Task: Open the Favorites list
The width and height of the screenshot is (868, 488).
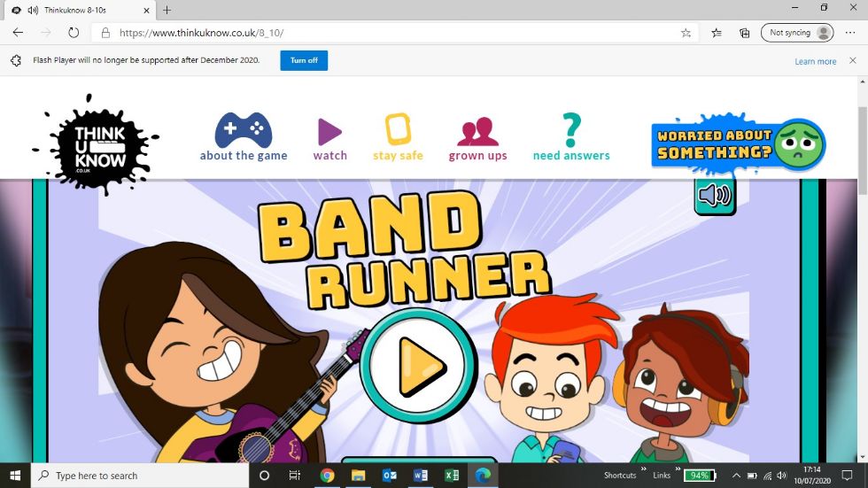Action: pyautogui.click(x=717, y=33)
